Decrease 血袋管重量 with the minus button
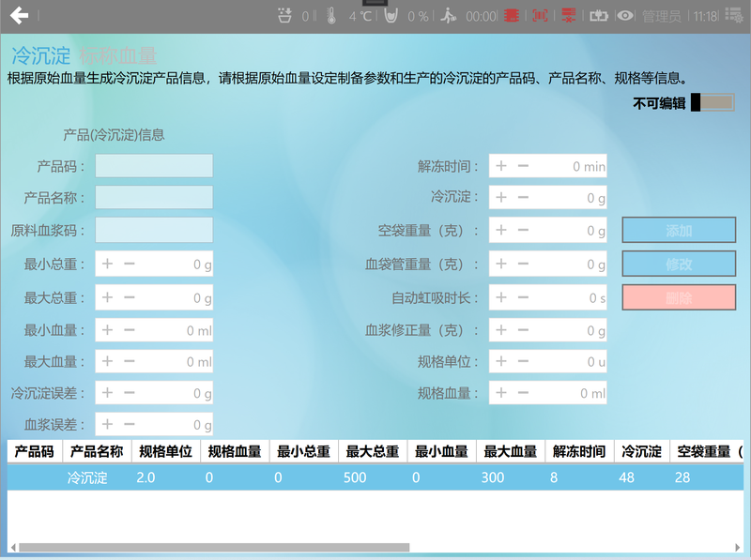This screenshot has height=560, width=751. 523,264
